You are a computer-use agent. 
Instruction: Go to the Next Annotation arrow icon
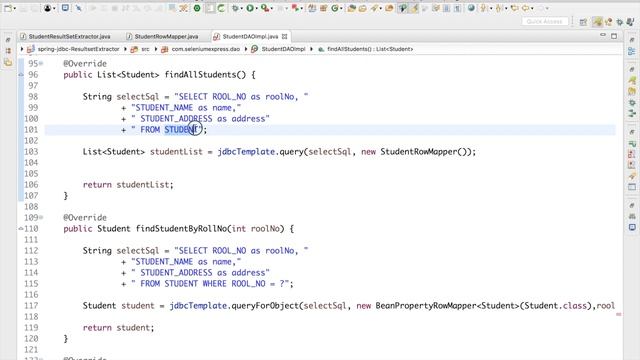[483, 8]
